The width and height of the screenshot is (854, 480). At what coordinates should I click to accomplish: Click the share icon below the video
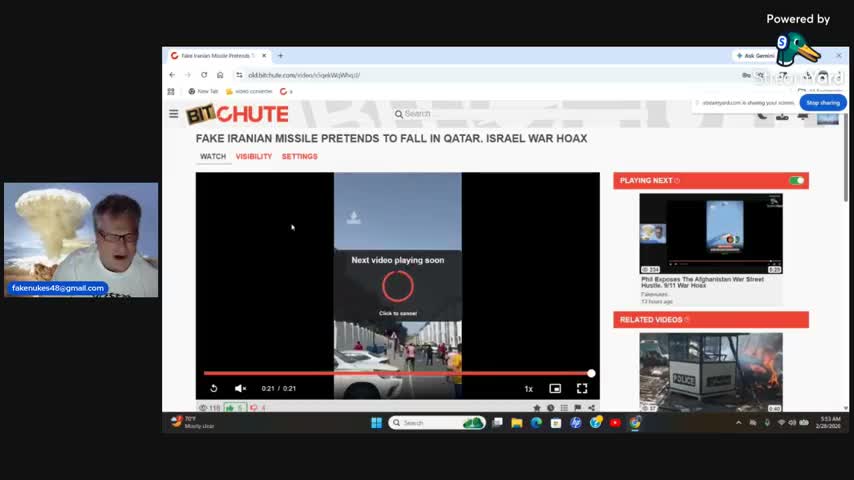(591, 408)
